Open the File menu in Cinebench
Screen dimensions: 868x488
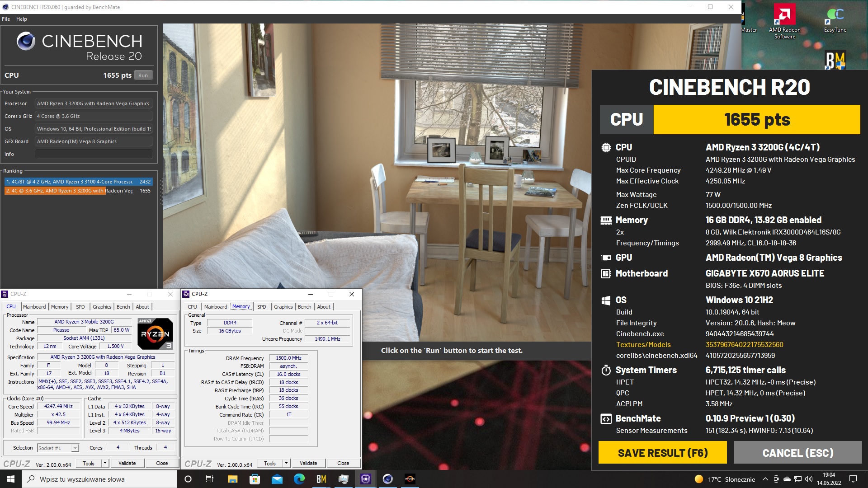point(6,19)
